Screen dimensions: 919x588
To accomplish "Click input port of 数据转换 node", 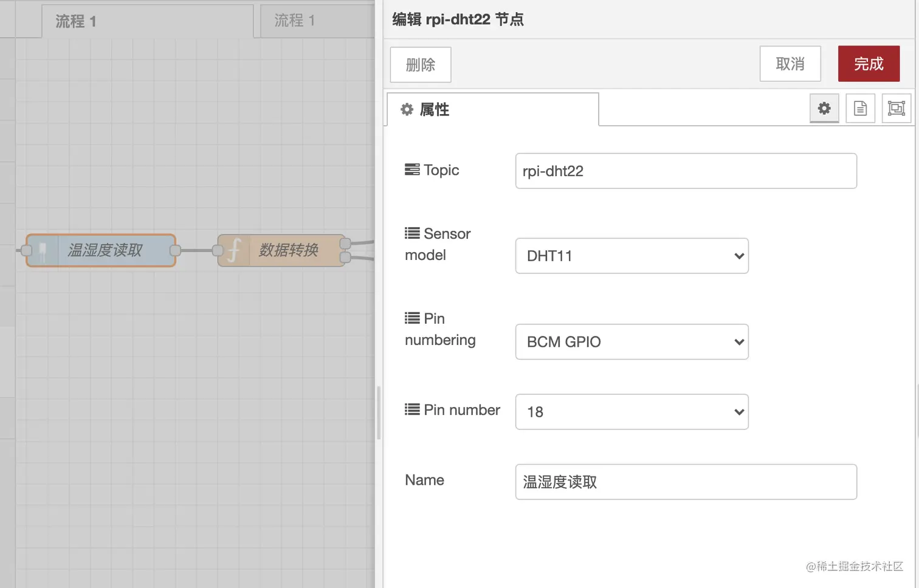I will [x=218, y=250].
